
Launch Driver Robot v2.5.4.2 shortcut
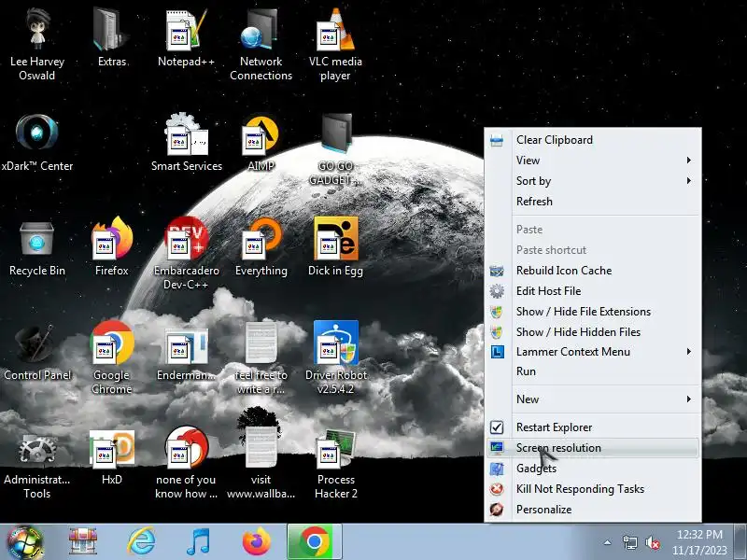pos(335,357)
